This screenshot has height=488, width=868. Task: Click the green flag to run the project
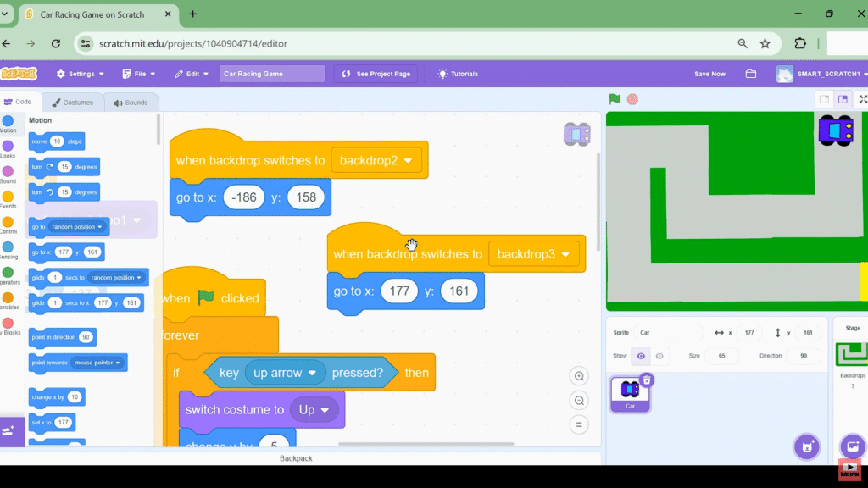click(613, 99)
